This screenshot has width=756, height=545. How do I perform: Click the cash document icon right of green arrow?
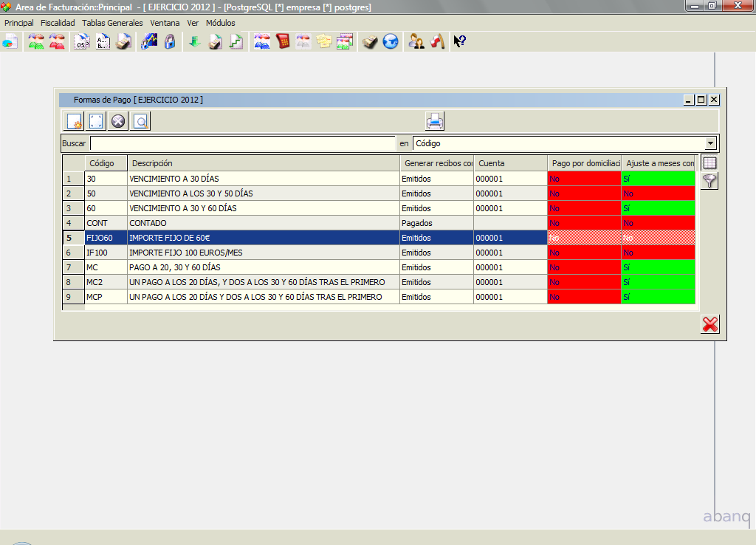[216, 41]
